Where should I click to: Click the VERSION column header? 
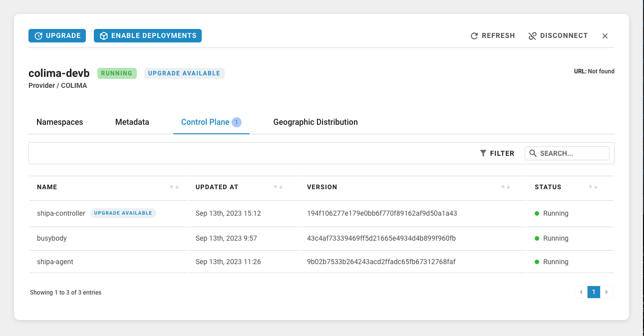click(322, 187)
